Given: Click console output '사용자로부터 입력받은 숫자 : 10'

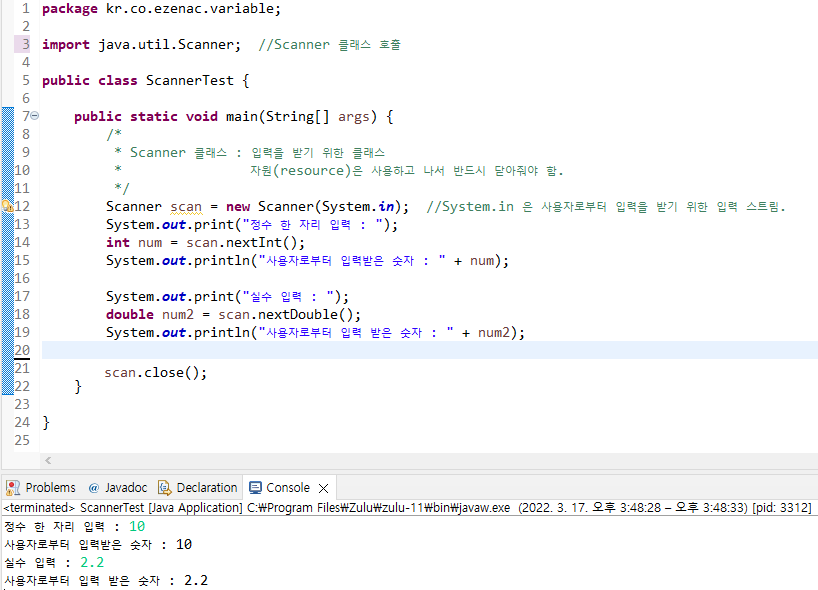Looking at the screenshot, I should click(98, 545).
